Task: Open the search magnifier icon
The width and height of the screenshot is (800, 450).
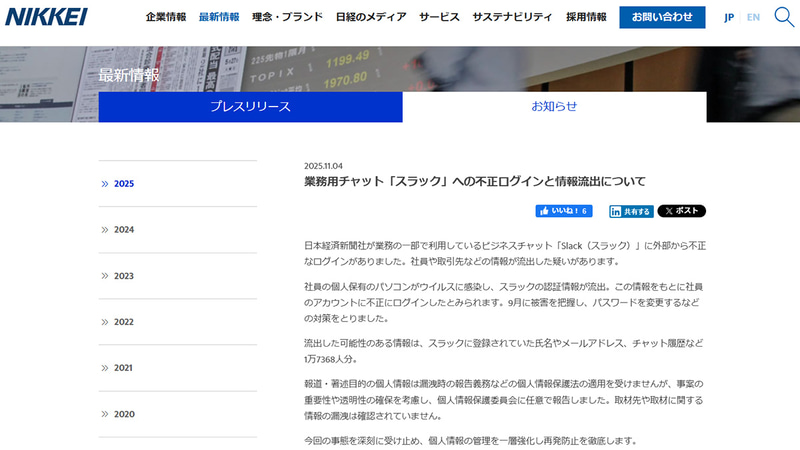Action: point(784,17)
